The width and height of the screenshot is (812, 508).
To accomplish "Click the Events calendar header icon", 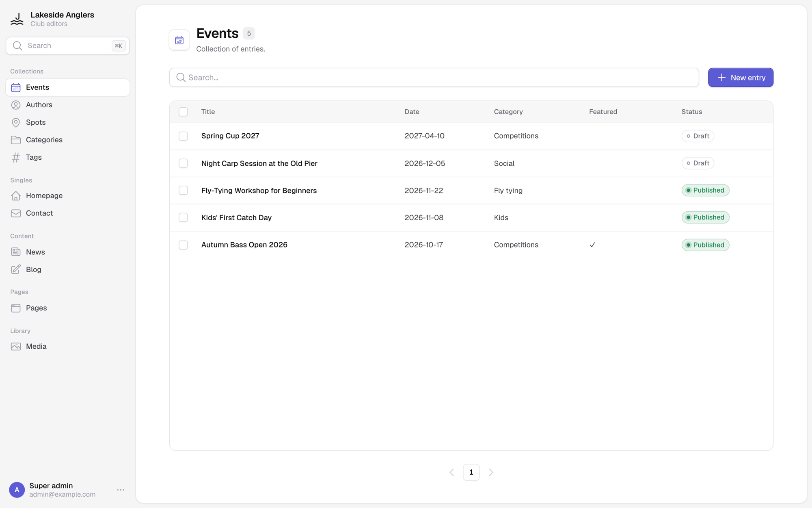I will tap(179, 40).
